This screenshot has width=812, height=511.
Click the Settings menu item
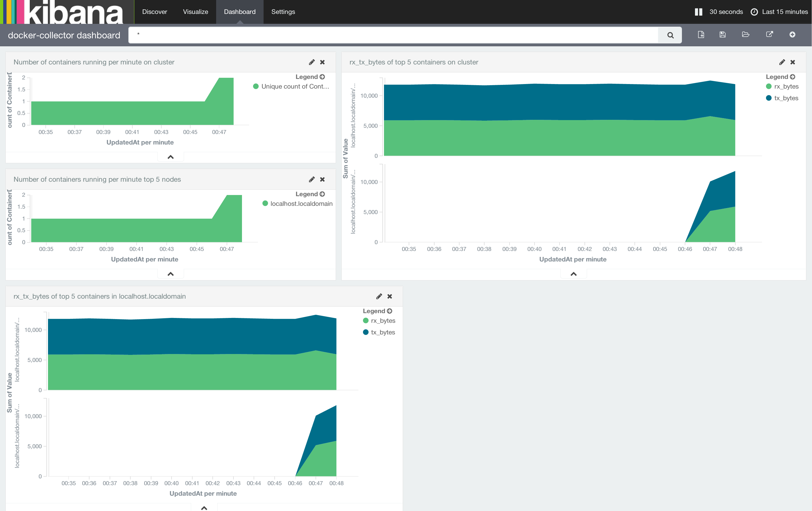283,12
